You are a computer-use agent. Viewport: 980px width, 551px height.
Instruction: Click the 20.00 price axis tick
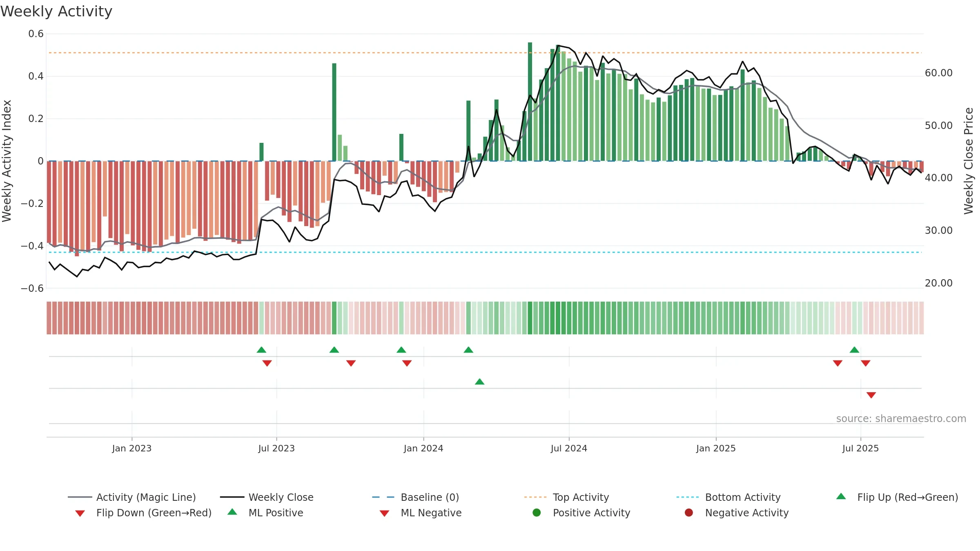click(939, 283)
